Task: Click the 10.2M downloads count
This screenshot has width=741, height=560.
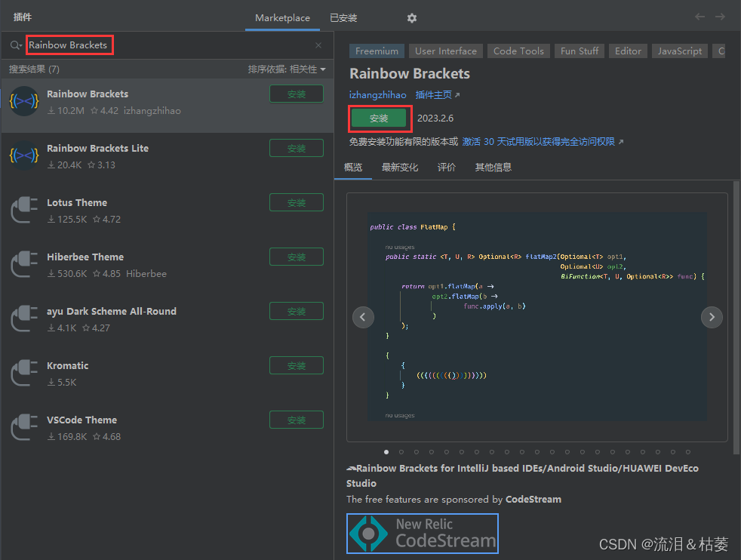Action: click(66, 111)
